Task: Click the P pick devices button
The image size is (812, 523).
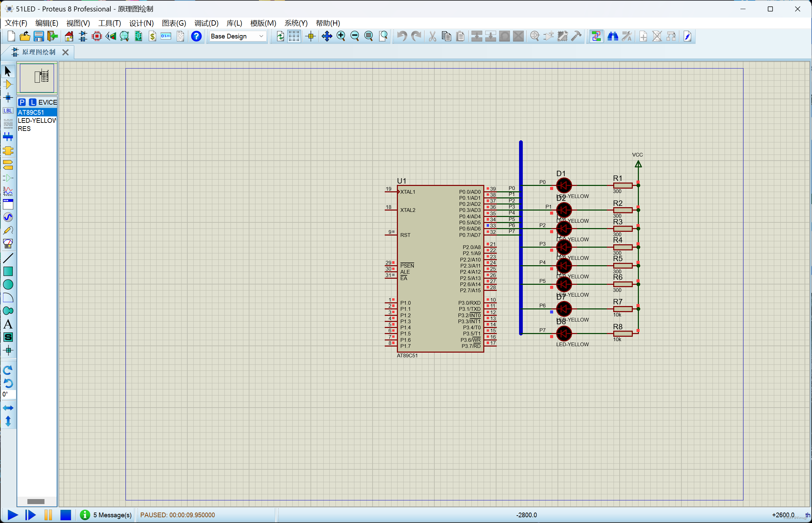Action: [22, 102]
